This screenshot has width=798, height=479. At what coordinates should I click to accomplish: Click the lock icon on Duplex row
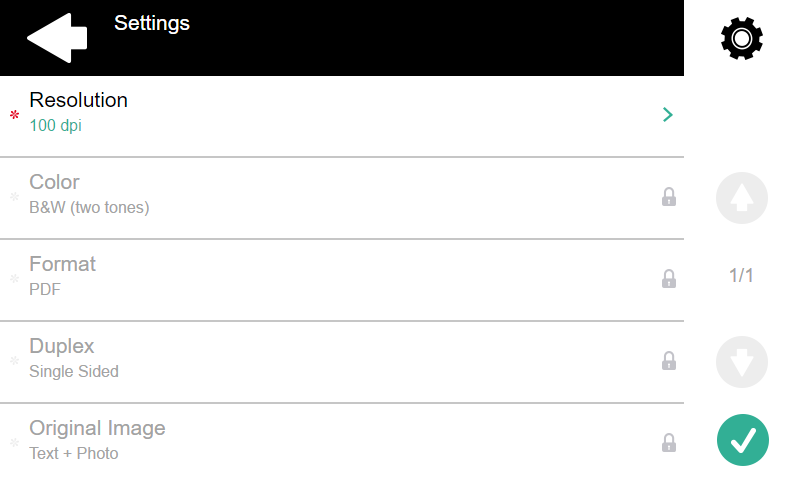click(669, 361)
